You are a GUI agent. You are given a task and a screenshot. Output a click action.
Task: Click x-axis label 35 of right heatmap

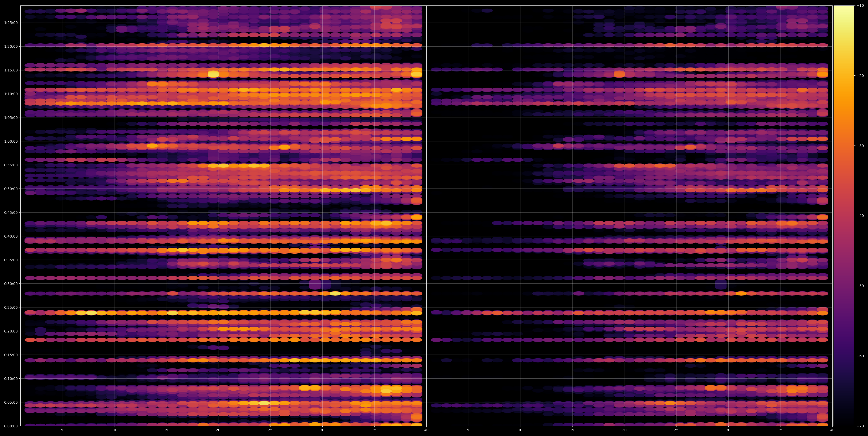click(780, 430)
